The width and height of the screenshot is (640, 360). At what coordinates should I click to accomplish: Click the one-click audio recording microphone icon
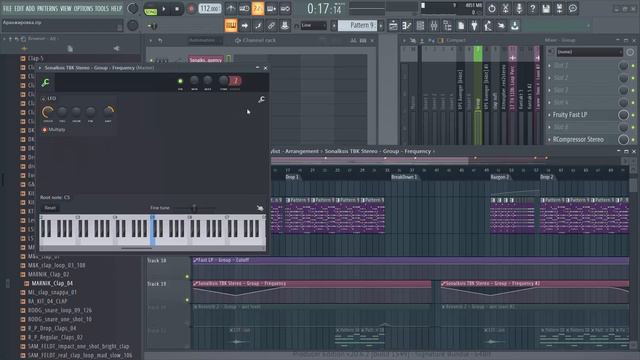(x=519, y=8)
